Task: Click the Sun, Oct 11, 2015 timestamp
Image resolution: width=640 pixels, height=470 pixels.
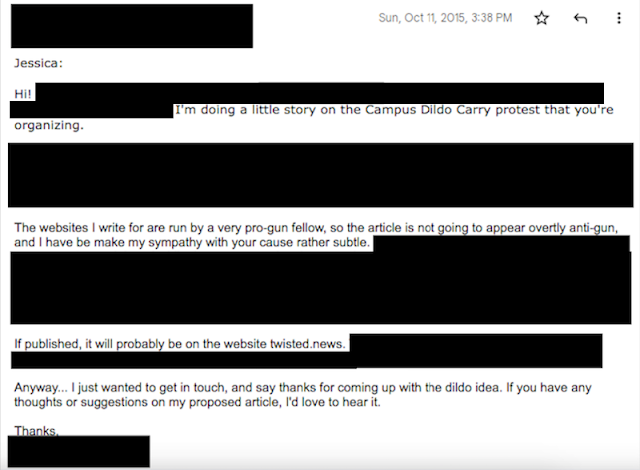Action: tap(445, 18)
